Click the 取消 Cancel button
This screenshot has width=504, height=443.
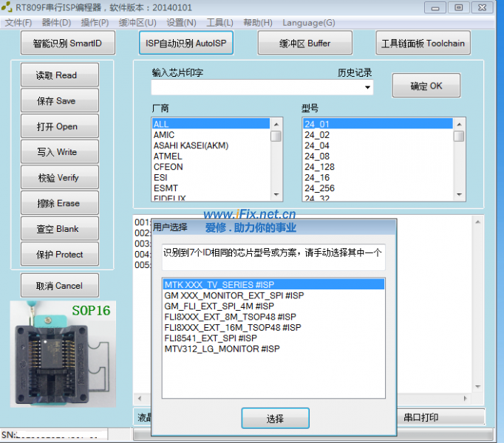[x=60, y=285]
